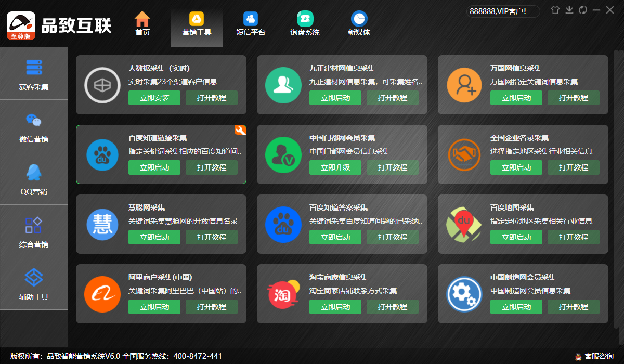The image size is (624, 364).
Task: Open tutorial for 中国门都网会员采集
Action: (x=393, y=167)
